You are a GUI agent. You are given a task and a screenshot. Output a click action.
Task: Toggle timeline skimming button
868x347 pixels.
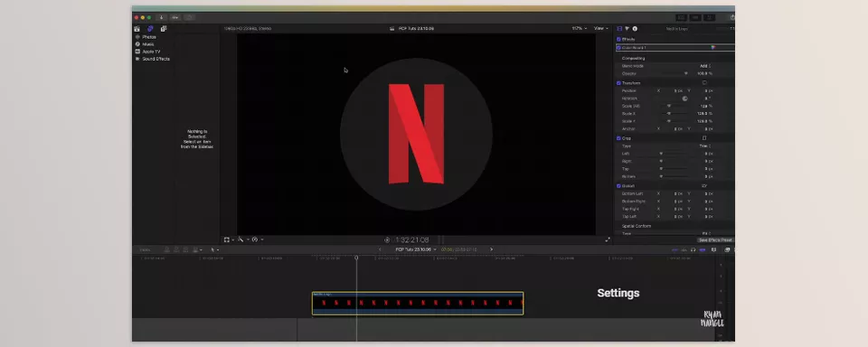pyautogui.click(x=675, y=249)
